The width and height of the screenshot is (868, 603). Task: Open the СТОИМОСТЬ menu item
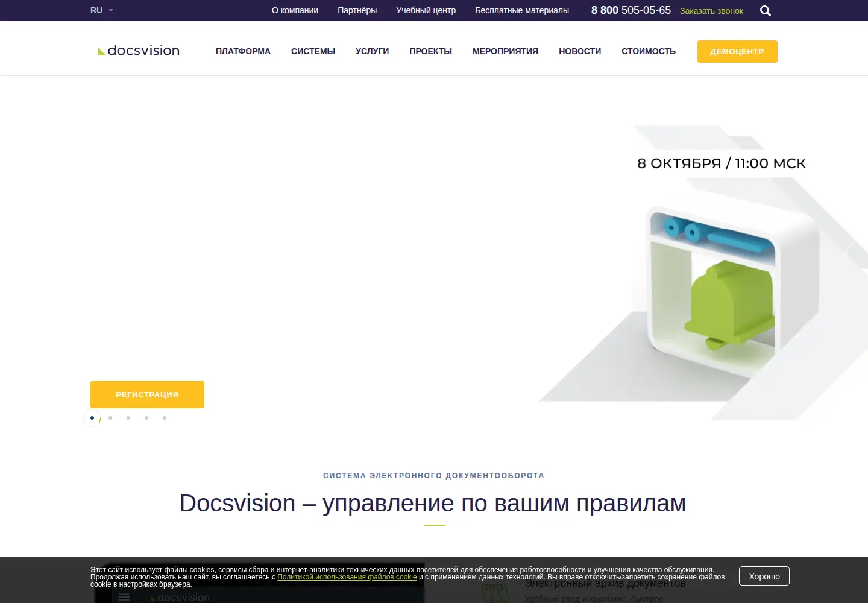pos(649,51)
